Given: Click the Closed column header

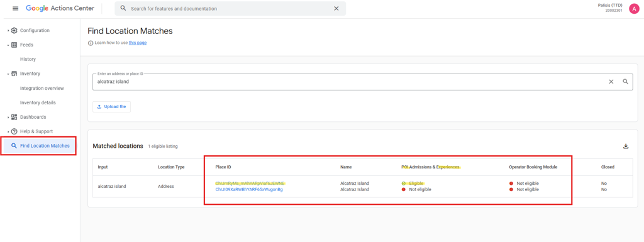Looking at the screenshot, I should tap(608, 167).
